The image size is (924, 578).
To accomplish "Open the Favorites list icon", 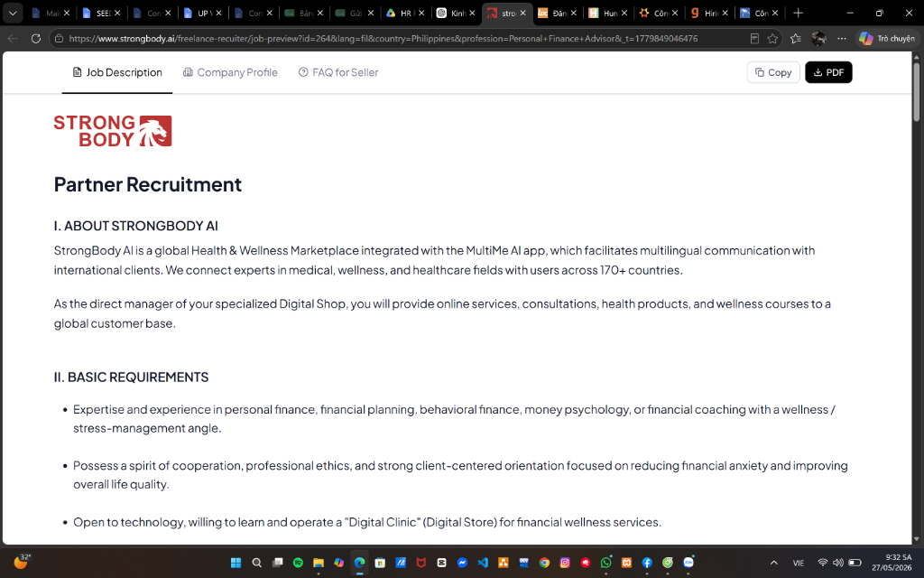I will click(796, 38).
